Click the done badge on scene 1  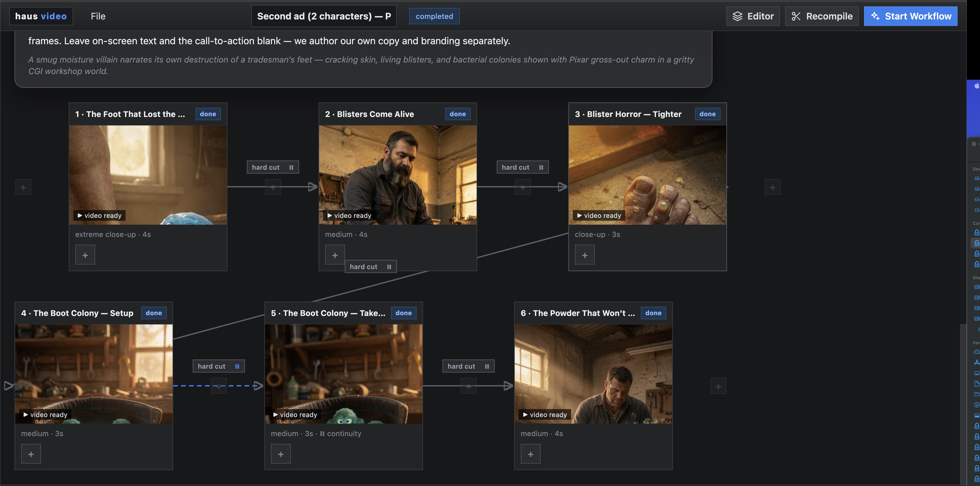[x=208, y=114]
